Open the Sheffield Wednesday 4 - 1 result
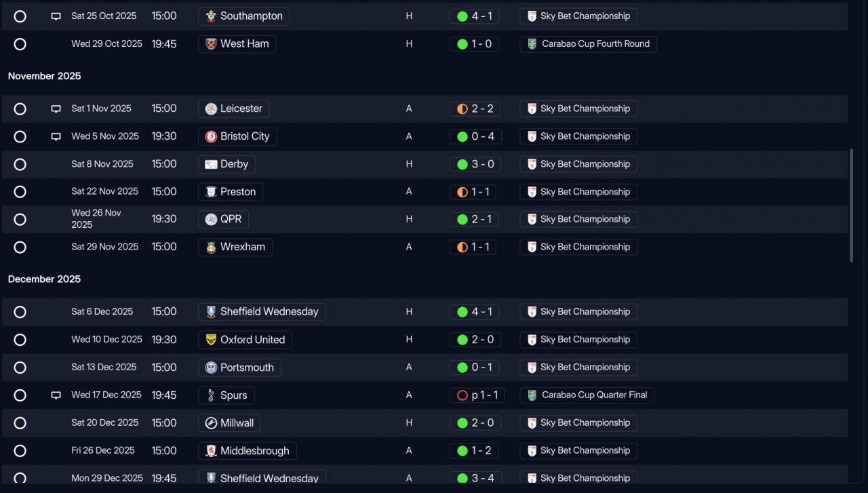Screen dimensions: 868x493 pos(475,312)
